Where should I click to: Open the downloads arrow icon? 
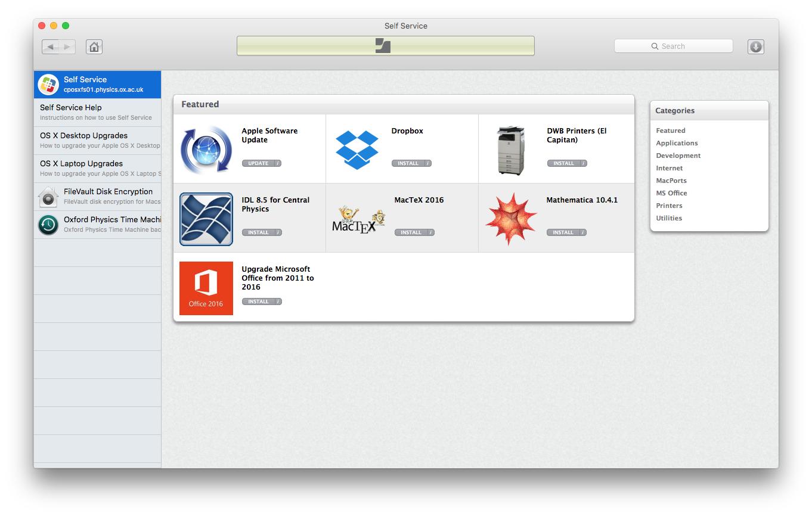(756, 46)
